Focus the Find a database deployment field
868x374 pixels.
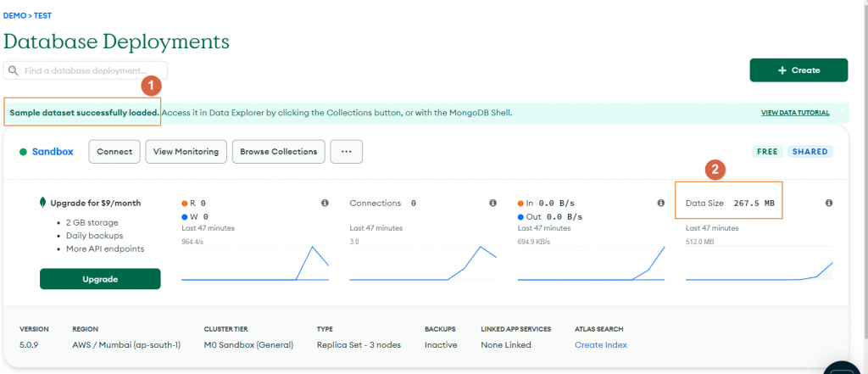coord(86,70)
